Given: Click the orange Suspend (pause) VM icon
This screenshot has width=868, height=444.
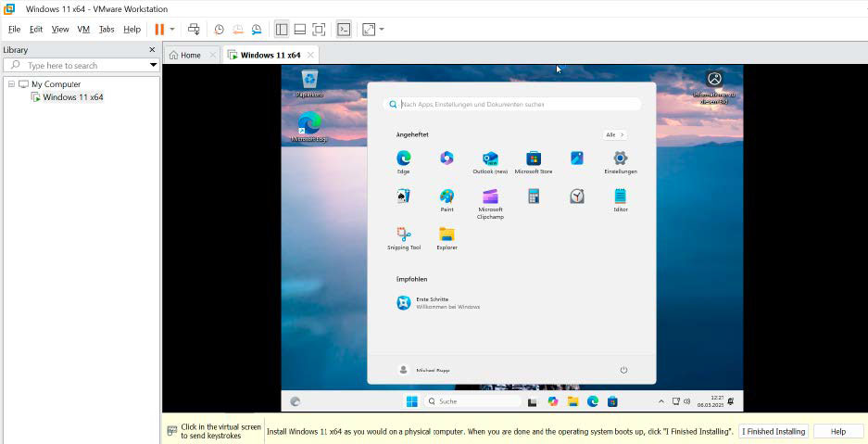Looking at the screenshot, I should 159,30.
